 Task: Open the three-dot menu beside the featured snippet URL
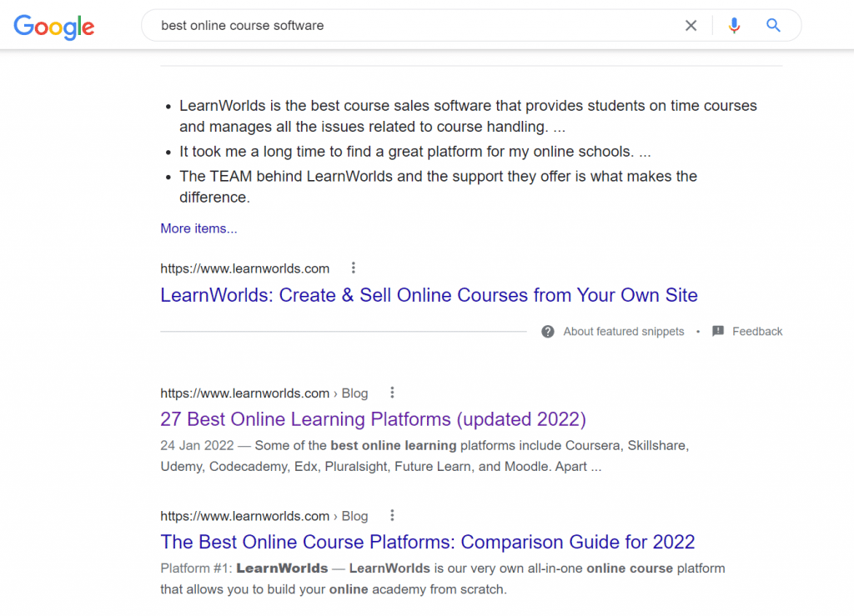tap(354, 268)
